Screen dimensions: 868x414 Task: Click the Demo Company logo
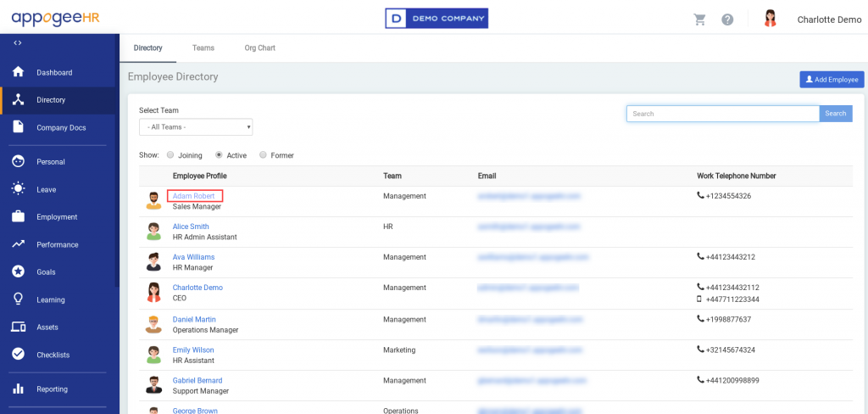437,19
